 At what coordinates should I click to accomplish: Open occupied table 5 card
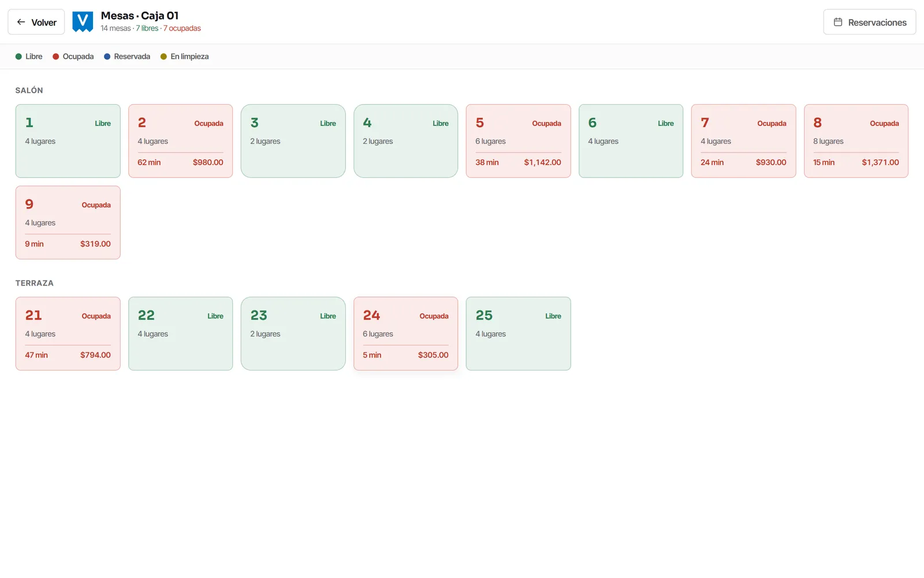click(x=519, y=141)
